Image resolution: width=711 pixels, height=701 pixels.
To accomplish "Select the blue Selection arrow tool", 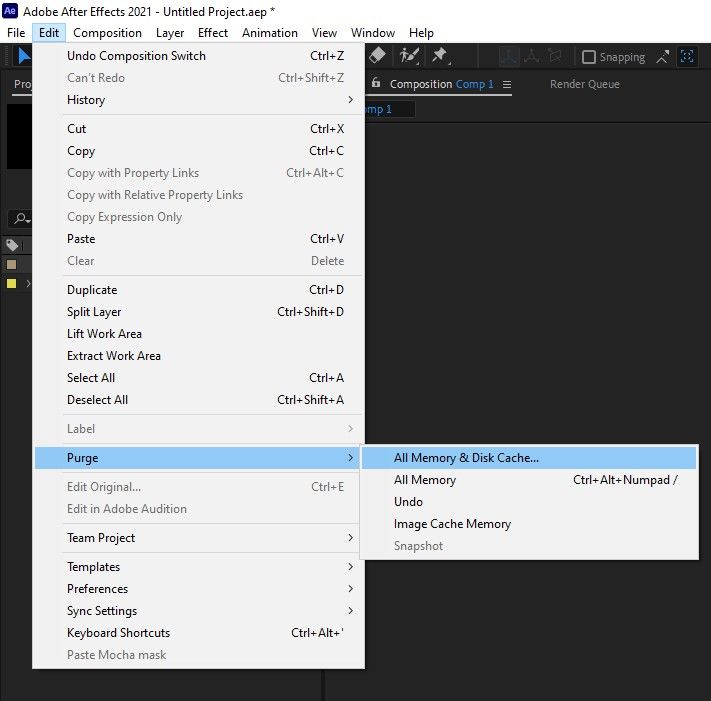I will click(x=24, y=56).
